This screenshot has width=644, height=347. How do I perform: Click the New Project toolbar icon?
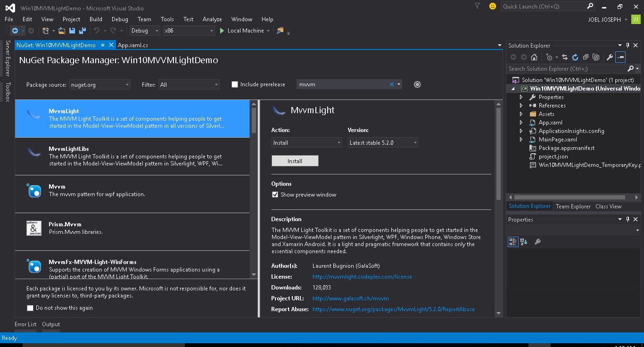click(x=46, y=31)
